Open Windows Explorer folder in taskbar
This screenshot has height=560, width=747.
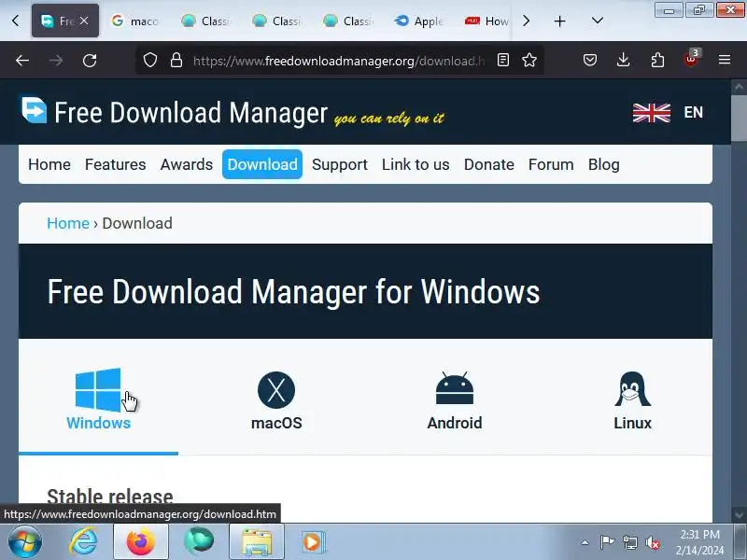(x=256, y=542)
